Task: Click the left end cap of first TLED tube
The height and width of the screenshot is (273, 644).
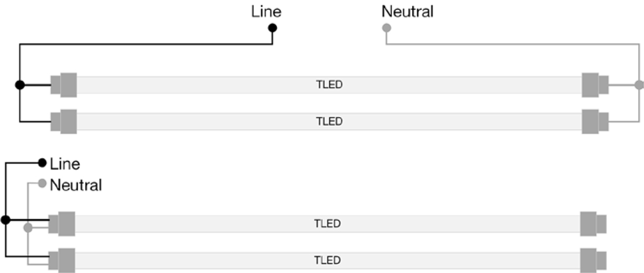Action: (63, 85)
